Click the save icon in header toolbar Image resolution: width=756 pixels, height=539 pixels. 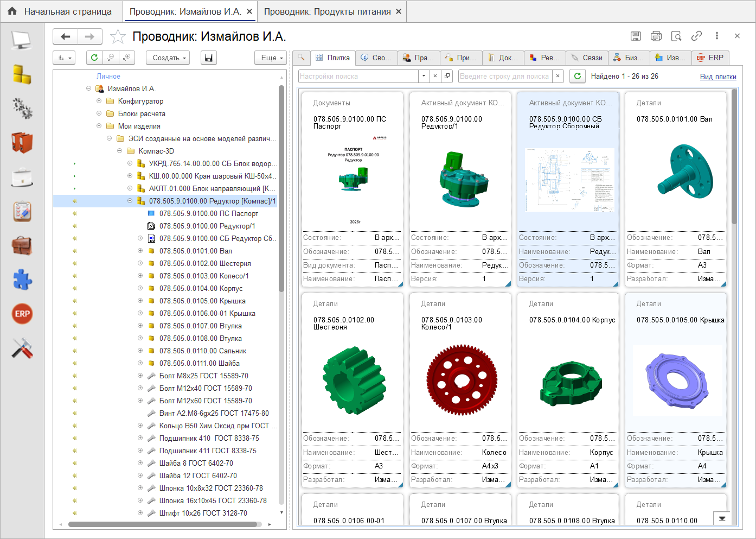tap(636, 36)
